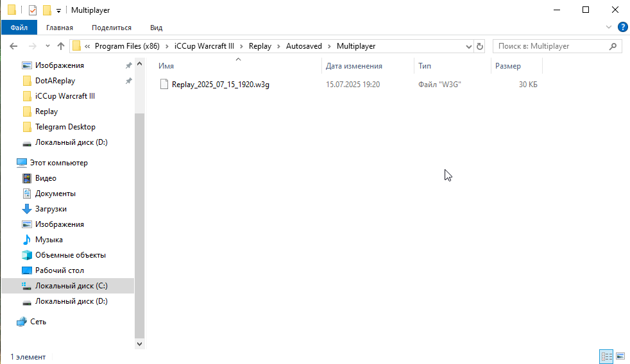Open Объемные объекты in sidebar
The height and width of the screenshot is (364, 630).
(71, 255)
